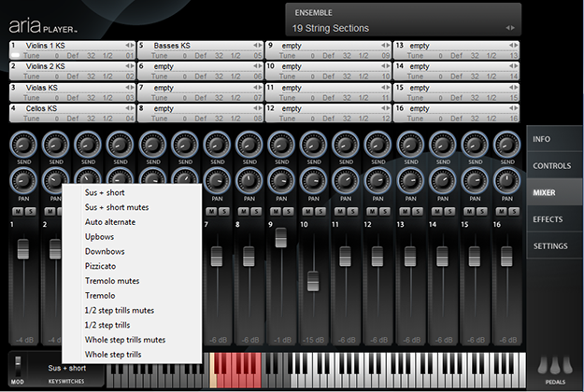The image size is (584, 392).
Task: Click the PAN knob for channel 9
Action: (x=281, y=181)
